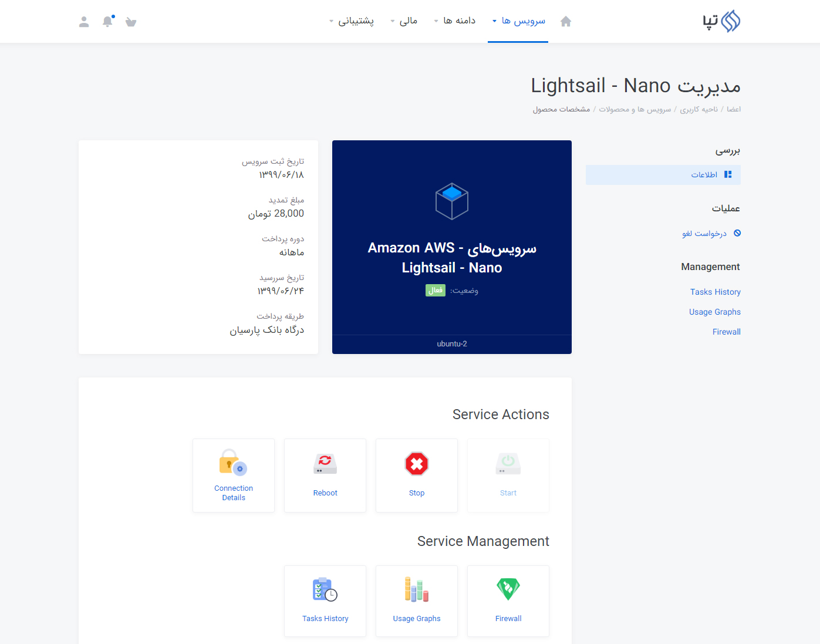
Task: Open notifications bell icon
Action: [107, 21]
